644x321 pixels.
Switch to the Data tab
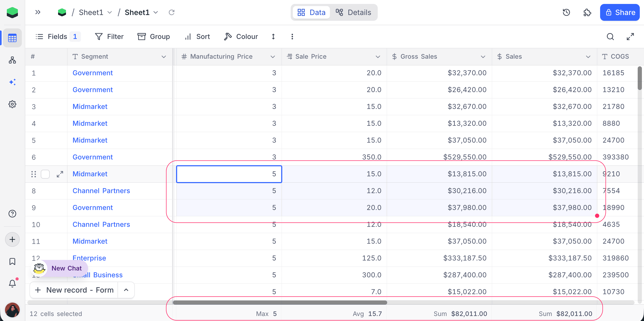[x=311, y=12]
